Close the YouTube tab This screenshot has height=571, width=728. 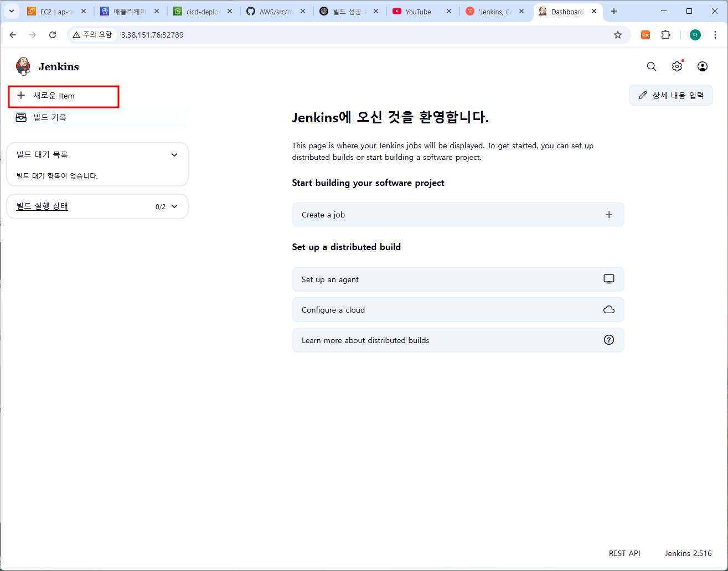449,12
